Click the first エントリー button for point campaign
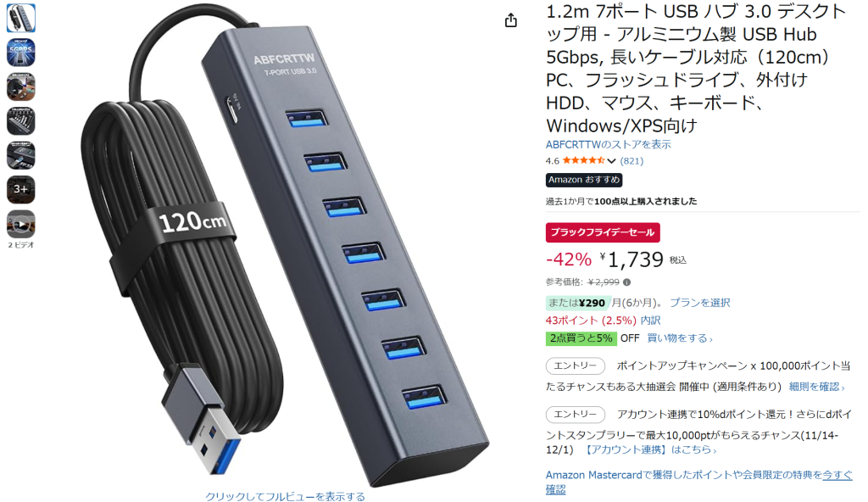The image size is (868, 502). 576,365
